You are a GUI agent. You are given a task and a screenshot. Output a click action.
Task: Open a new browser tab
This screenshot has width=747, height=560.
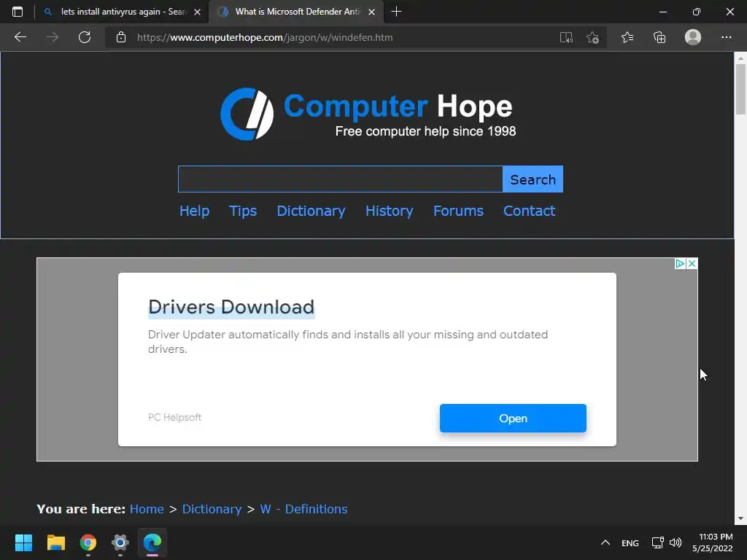pos(396,12)
